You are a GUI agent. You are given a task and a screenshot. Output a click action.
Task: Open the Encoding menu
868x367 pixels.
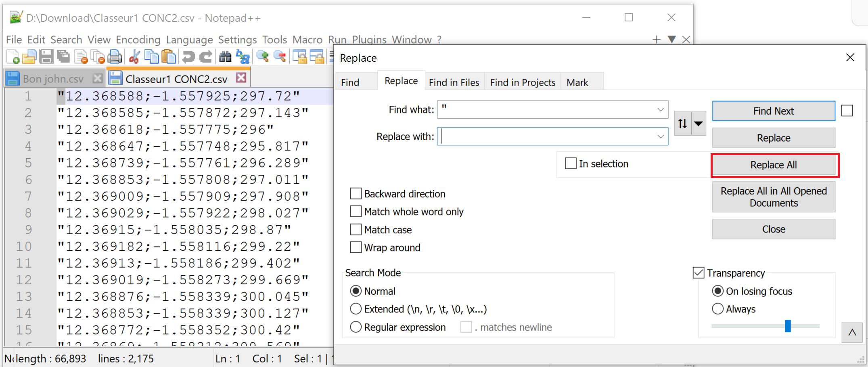pos(138,40)
